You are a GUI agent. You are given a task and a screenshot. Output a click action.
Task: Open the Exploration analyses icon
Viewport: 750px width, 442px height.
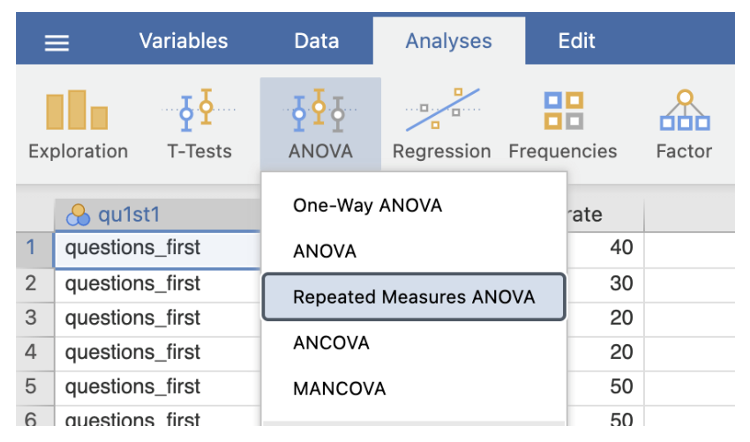(x=78, y=124)
